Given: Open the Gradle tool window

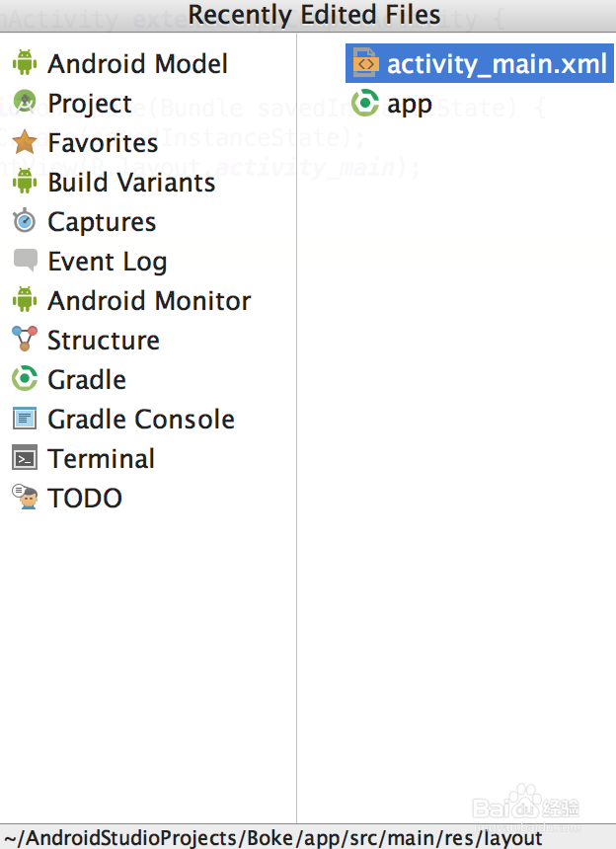Looking at the screenshot, I should pos(87,380).
